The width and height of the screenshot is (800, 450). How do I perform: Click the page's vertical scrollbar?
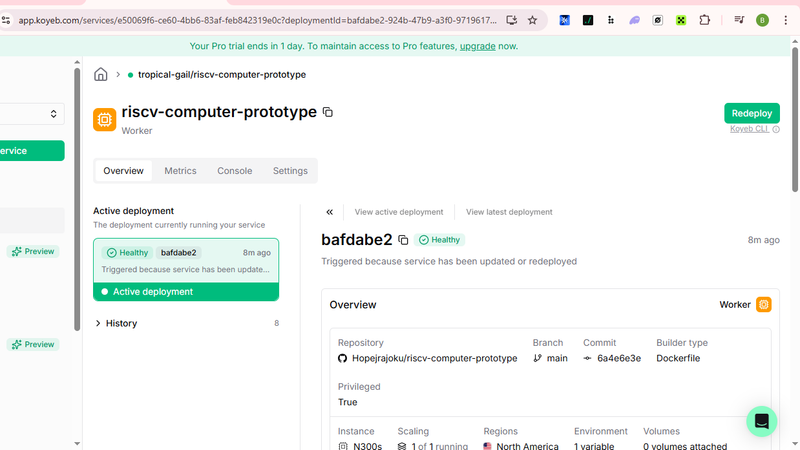(x=795, y=130)
